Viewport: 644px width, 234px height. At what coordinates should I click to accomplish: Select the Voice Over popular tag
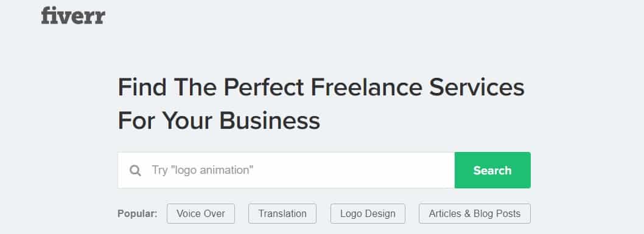pos(201,213)
